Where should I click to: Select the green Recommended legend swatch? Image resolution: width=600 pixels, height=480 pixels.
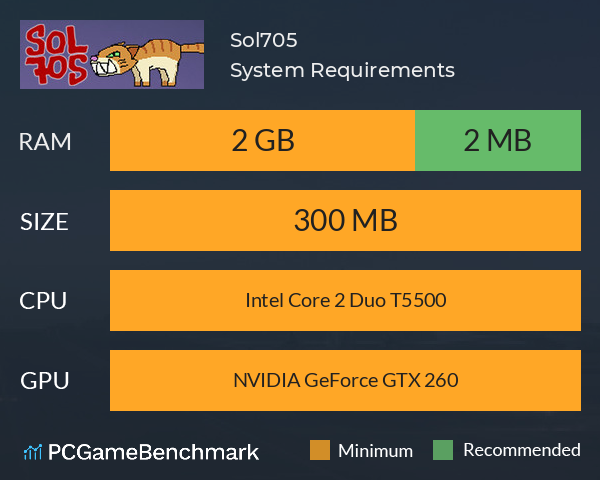pos(443,450)
